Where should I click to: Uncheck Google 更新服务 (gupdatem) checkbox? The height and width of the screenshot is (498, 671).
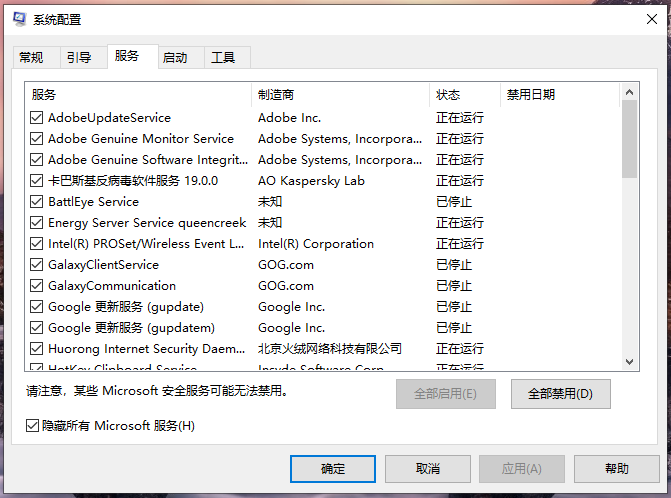(36, 327)
